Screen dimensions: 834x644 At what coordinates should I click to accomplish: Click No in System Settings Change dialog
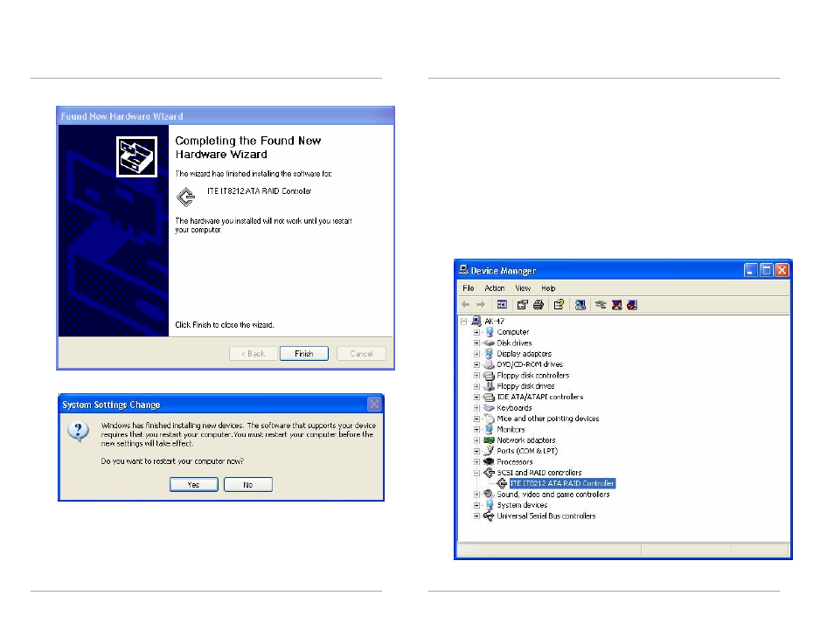(248, 484)
